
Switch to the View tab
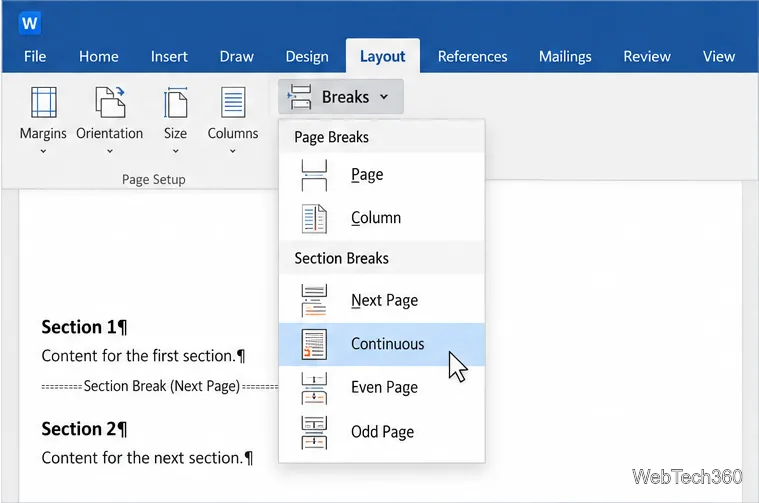[719, 57]
